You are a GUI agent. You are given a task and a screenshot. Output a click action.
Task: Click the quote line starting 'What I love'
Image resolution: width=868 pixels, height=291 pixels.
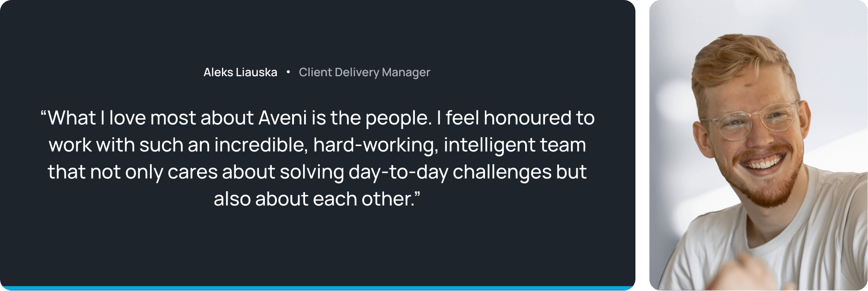point(317,118)
